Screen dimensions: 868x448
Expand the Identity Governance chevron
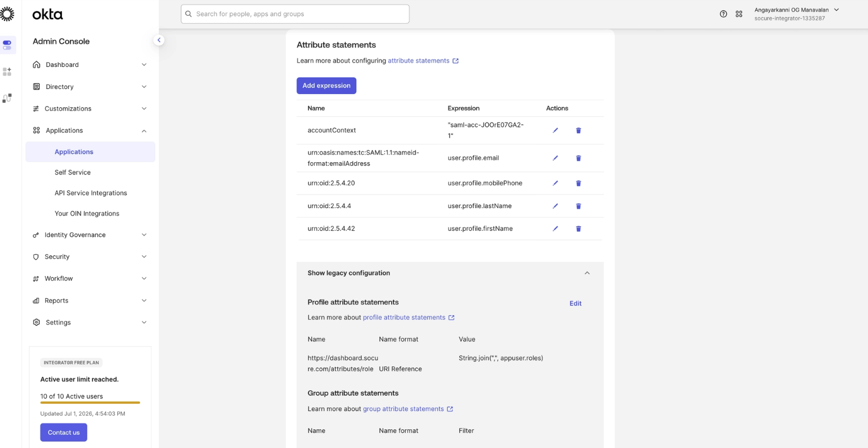tap(144, 235)
